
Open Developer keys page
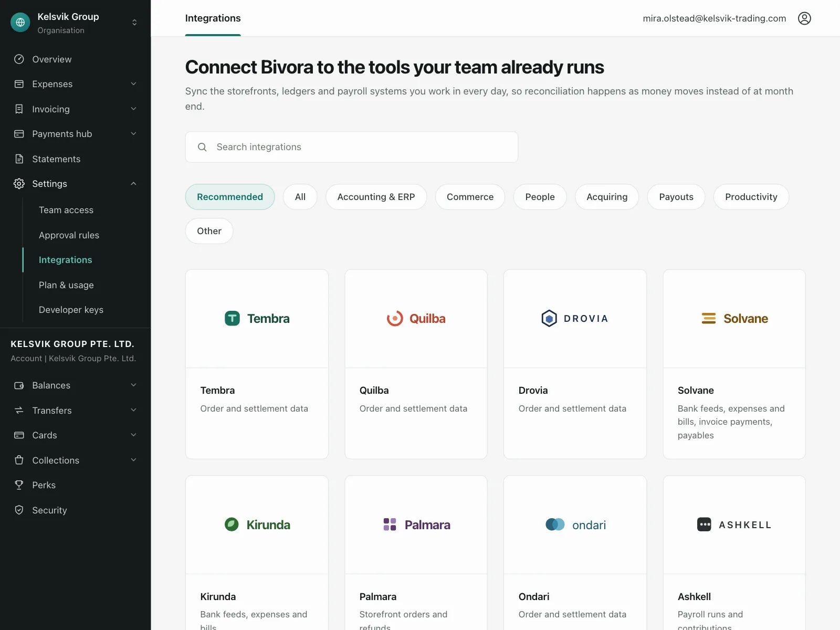(x=71, y=310)
